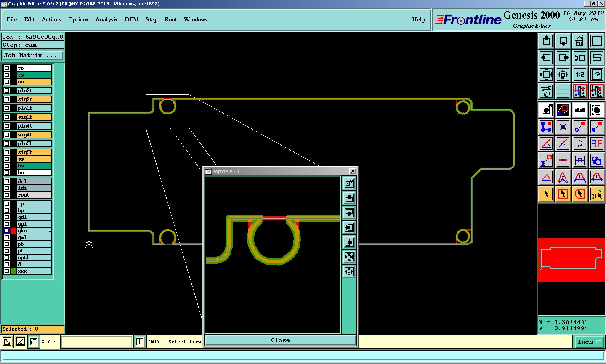Toggle display checkbox for layer drl

click(7, 181)
